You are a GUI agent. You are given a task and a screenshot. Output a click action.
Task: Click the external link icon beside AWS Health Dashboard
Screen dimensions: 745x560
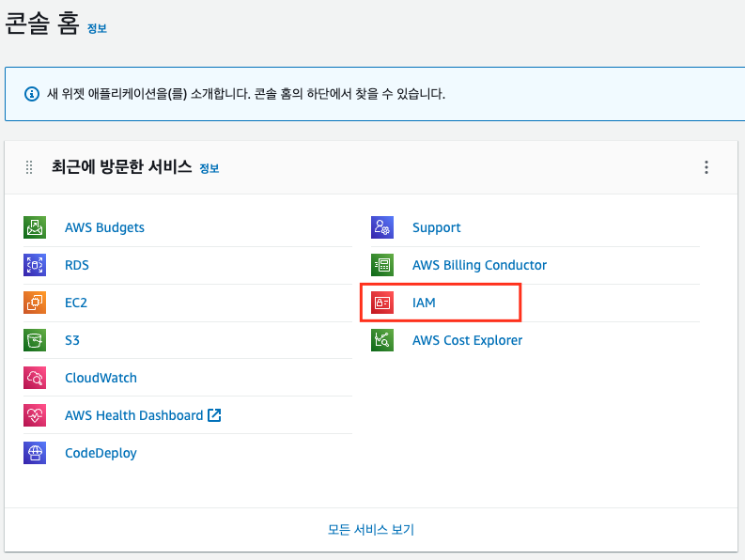[214, 415]
